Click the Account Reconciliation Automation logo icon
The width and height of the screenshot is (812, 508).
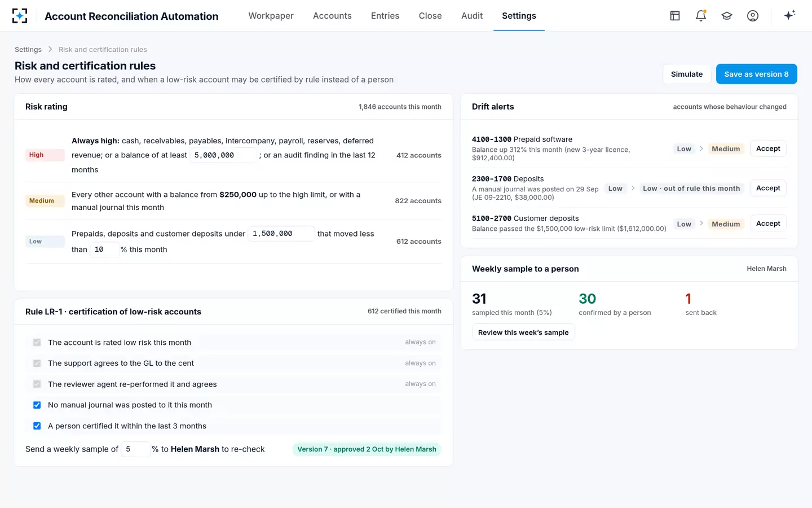(20, 16)
